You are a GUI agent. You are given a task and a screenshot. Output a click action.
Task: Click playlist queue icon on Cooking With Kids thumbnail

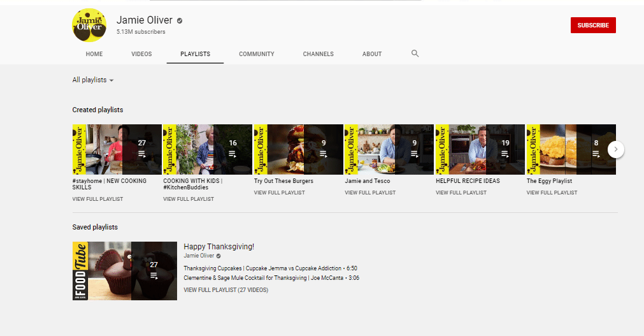(x=233, y=154)
